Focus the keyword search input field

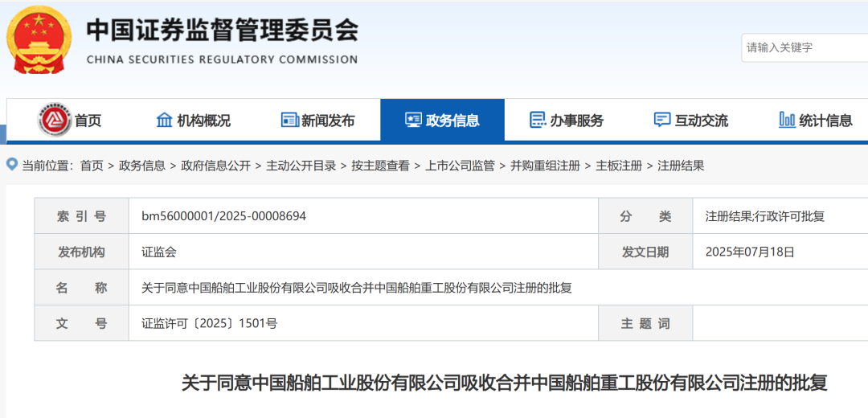(804, 47)
